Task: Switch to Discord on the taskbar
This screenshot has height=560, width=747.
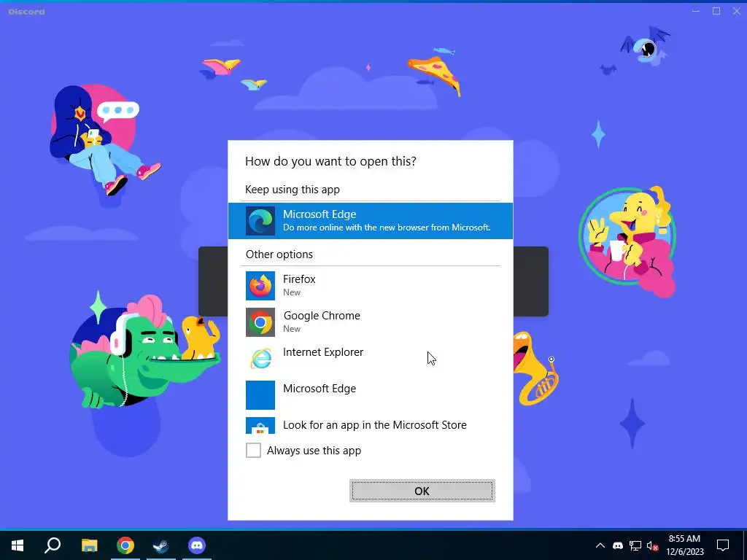Action: [x=197, y=545]
